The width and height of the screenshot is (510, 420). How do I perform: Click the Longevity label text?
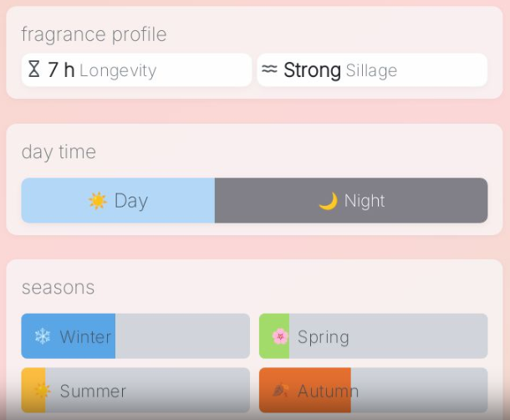(x=118, y=70)
